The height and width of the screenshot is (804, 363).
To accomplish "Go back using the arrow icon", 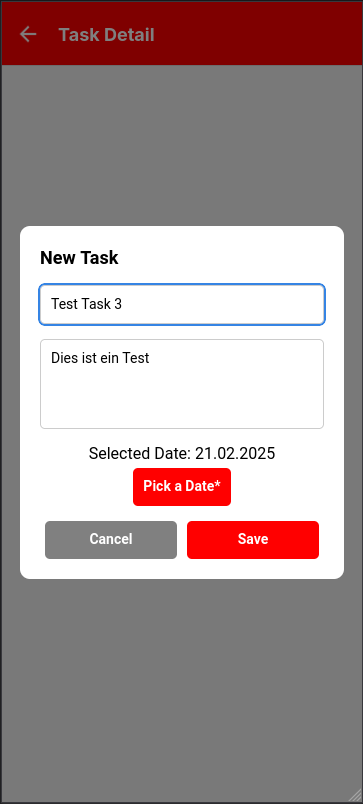I will coord(28,34).
